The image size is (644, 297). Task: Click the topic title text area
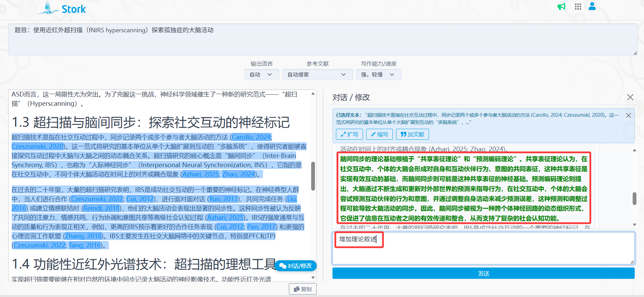tap(322, 39)
